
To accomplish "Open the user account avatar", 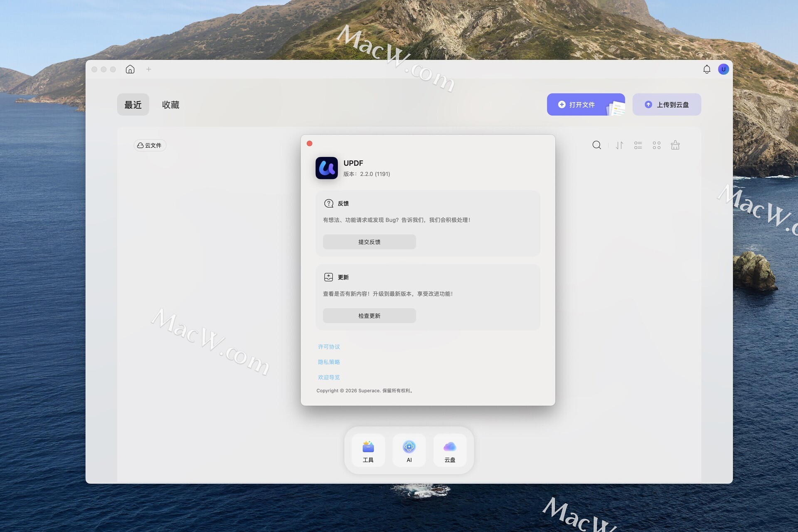I will pos(723,69).
